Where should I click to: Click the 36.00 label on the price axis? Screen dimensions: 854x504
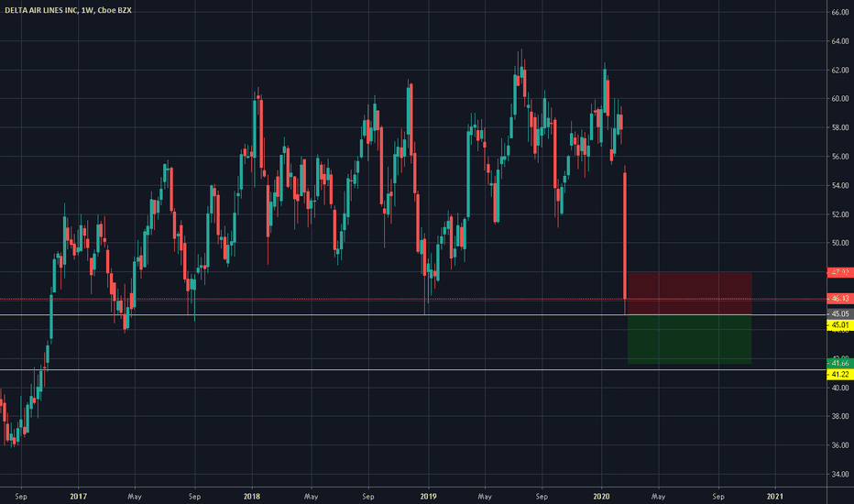[840, 445]
